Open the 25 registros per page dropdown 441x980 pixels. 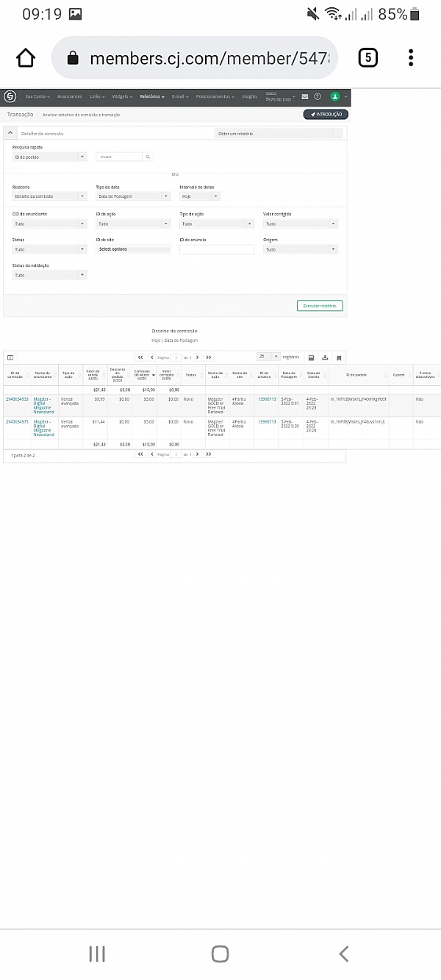(268, 357)
